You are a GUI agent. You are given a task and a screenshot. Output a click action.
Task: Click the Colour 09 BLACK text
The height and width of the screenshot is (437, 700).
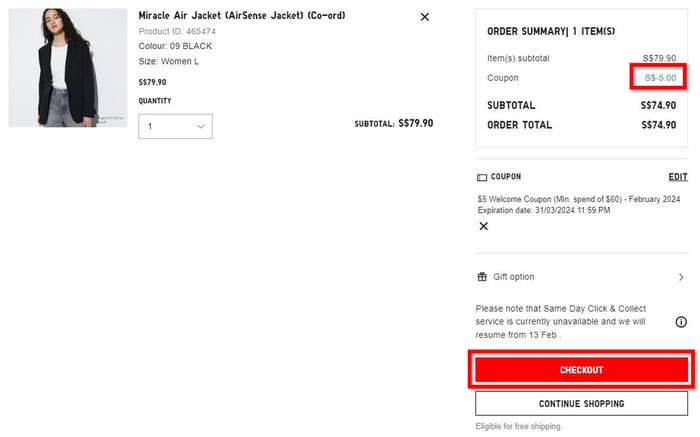pos(176,46)
